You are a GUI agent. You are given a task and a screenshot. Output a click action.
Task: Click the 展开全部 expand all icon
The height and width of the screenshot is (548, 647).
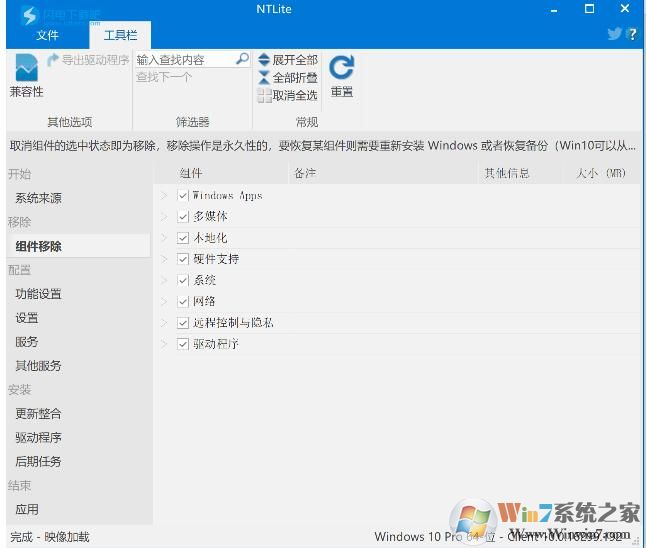pyautogui.click(x=264, y=60)
